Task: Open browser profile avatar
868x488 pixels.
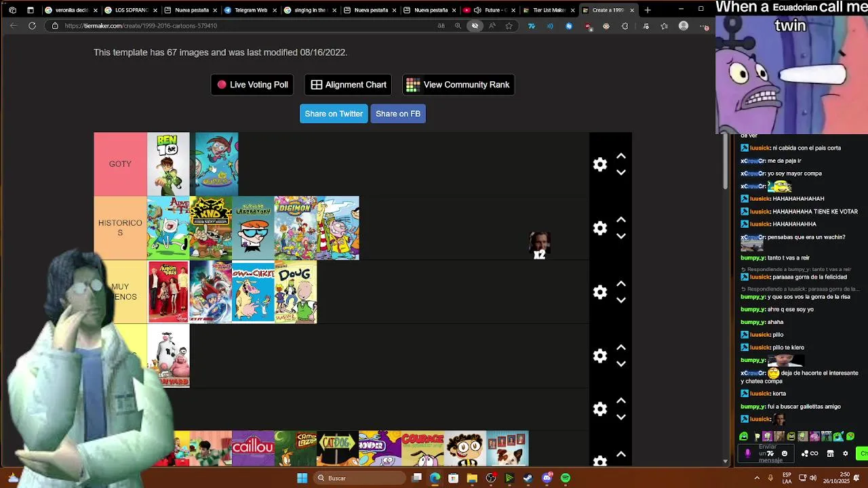Action: [684, 26]
